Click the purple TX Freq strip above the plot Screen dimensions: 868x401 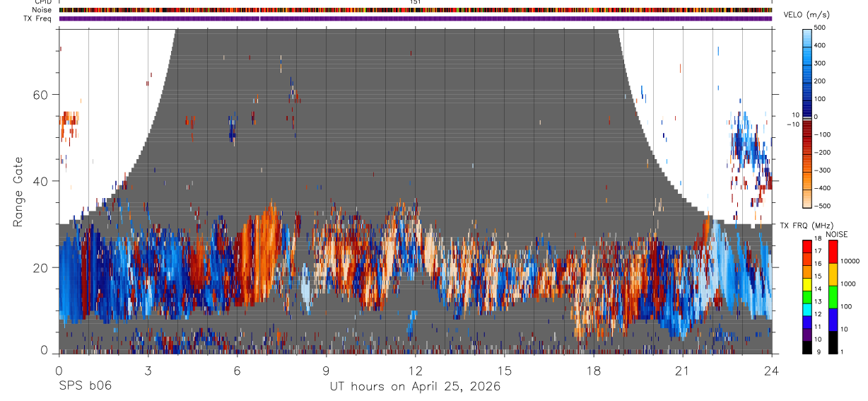pyautogui.click(x=416, y=18)
